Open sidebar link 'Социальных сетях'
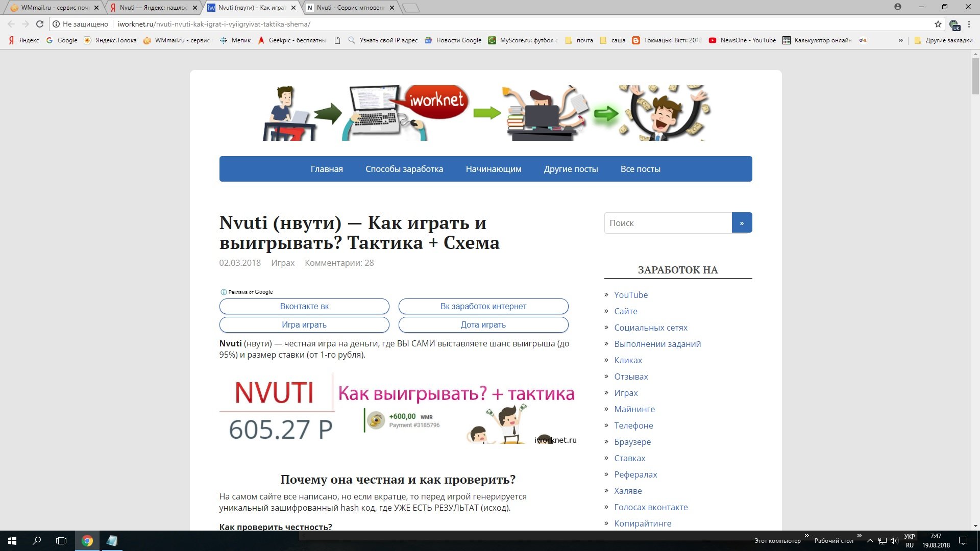The image size is (980, 551). point(651,328)
